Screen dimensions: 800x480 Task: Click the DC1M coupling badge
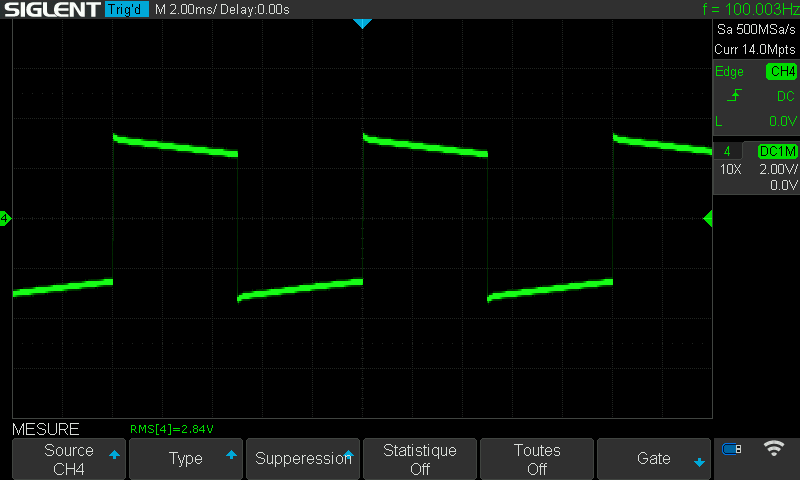click(777, 151)
